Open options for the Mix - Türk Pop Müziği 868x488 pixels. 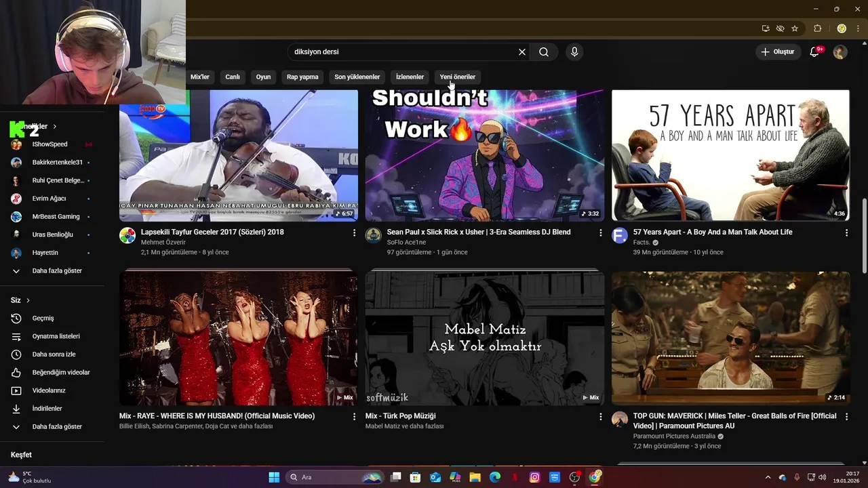600,417
